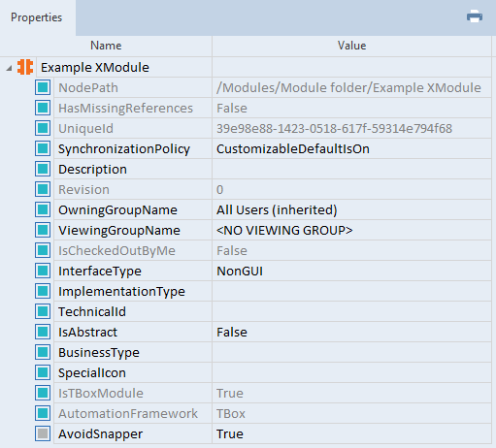Collapse the Example XModule tree node
Screen dimensions: 496x448
pyautogui.click(x=9, y=68)
